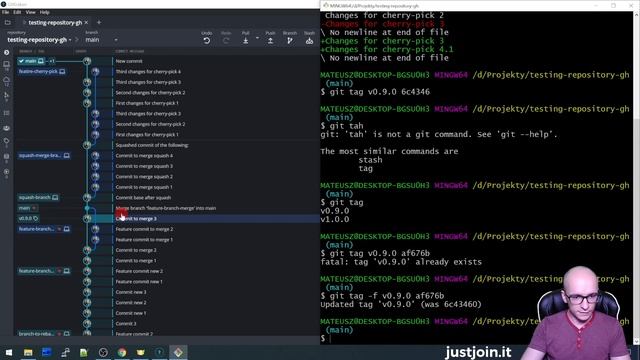Open the Stashes sidebar icon
This screenshot has height=360, width=640.
pos(7,157)
